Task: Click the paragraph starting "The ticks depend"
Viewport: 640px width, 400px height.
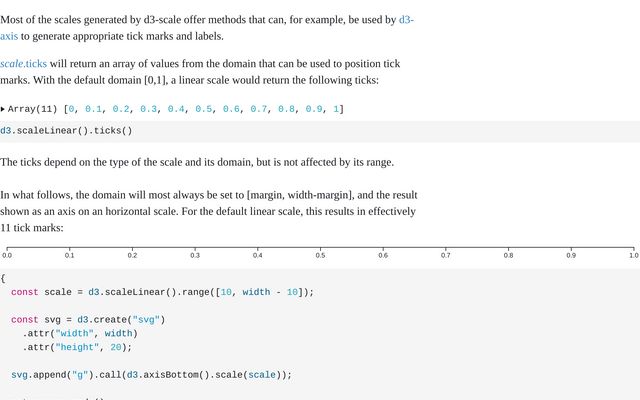Action: [197, 162]
